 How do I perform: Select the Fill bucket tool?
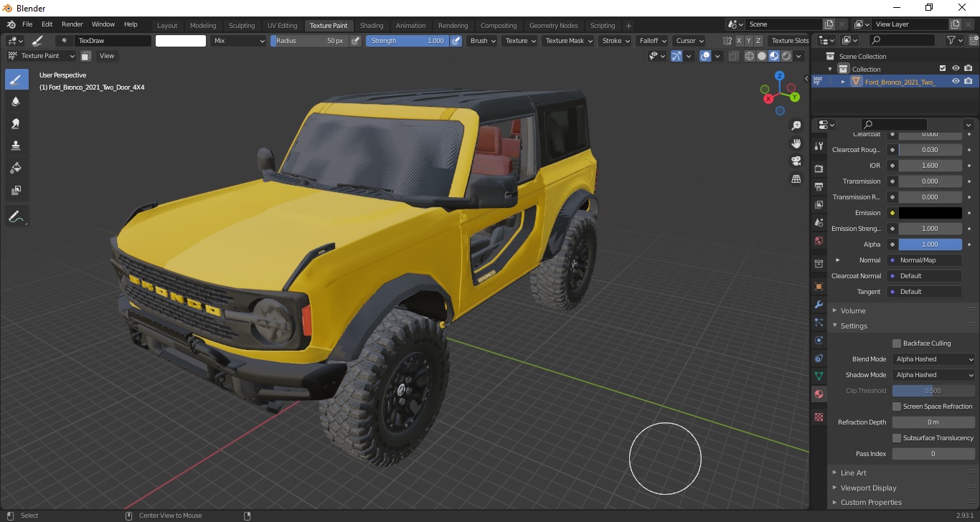point(17,169)
